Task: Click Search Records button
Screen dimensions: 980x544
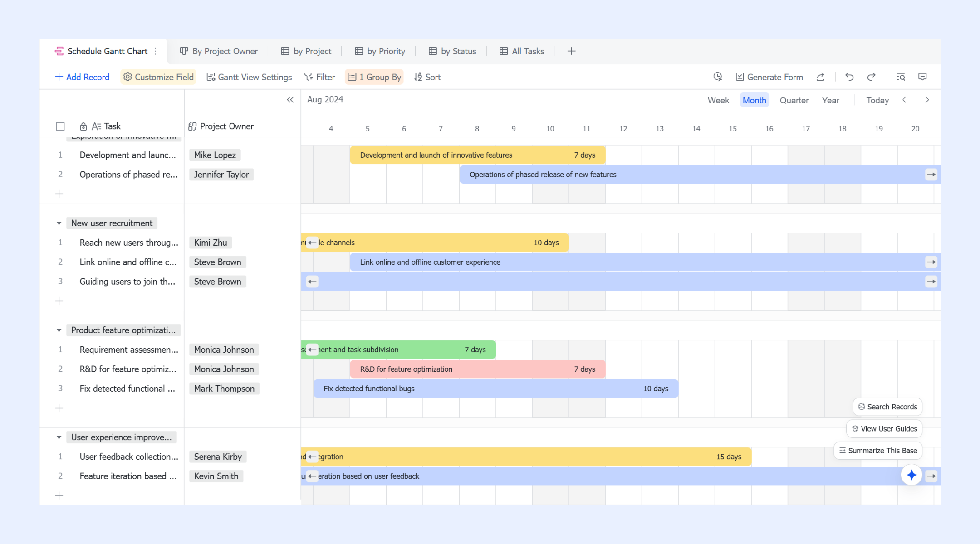Action: [x=887, y=407]
